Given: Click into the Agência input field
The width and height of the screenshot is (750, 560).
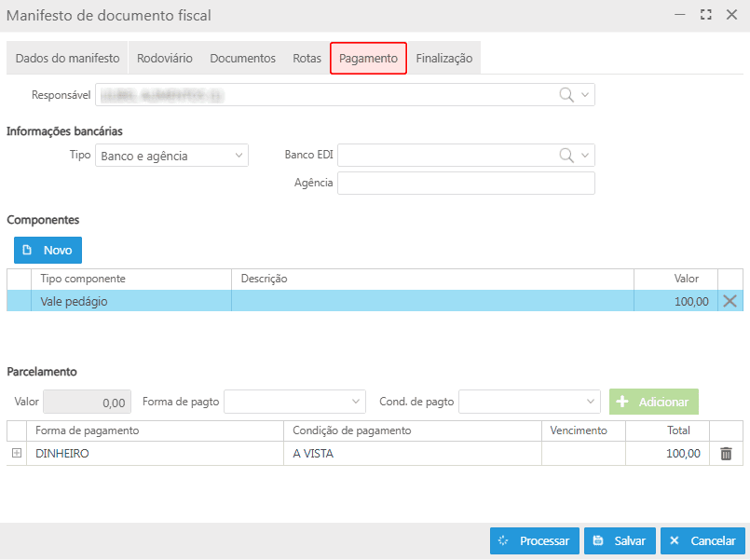Looking at the screenshot, I should pos(466,184).
